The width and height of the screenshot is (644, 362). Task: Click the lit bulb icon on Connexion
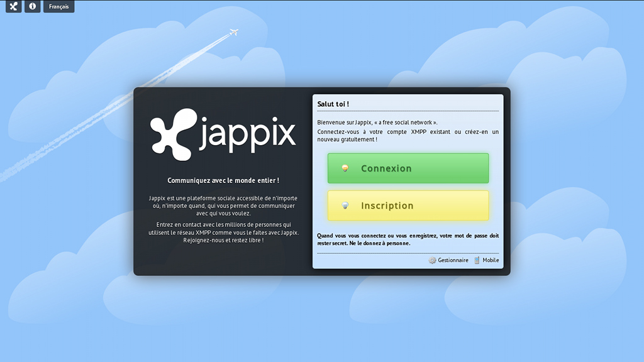pos(345,168)
